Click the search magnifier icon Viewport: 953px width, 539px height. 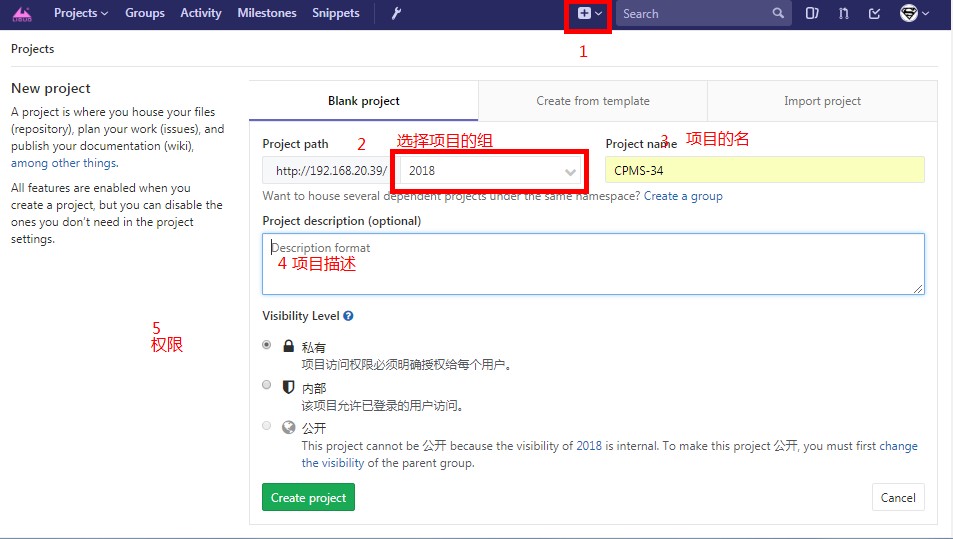coord(778,14)
